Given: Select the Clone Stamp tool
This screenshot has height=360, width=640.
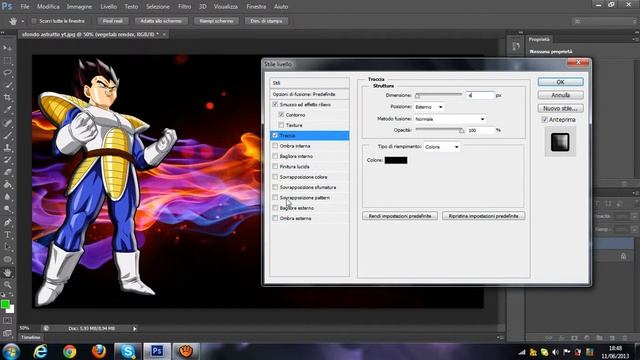Looking at the screenshot, I should pos(7,147).
